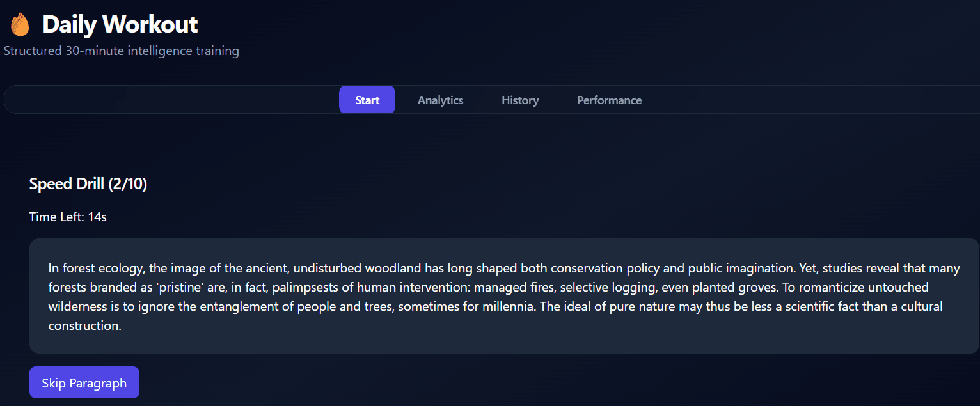Click the flame icon beside Daily Workout
The width and height of the screenshot is (980, 406).
click(x=20, y=24)
